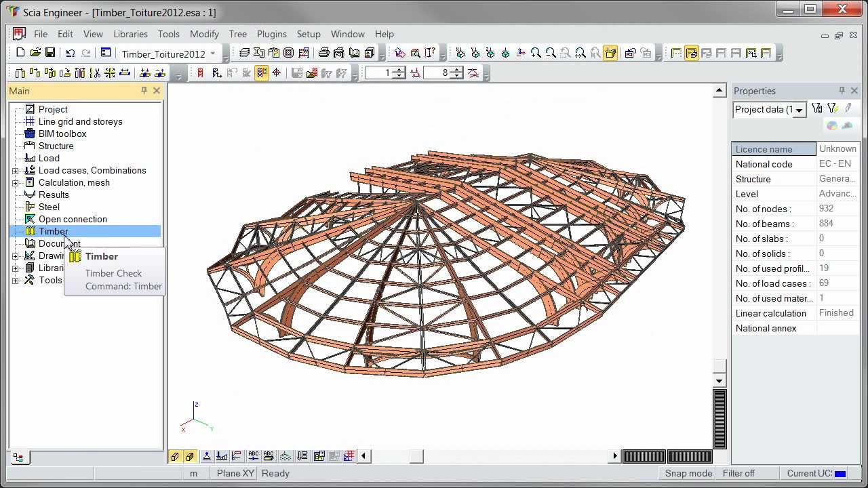
Task: Click the viewport scroll-up arrow
Action: [719, 91]
